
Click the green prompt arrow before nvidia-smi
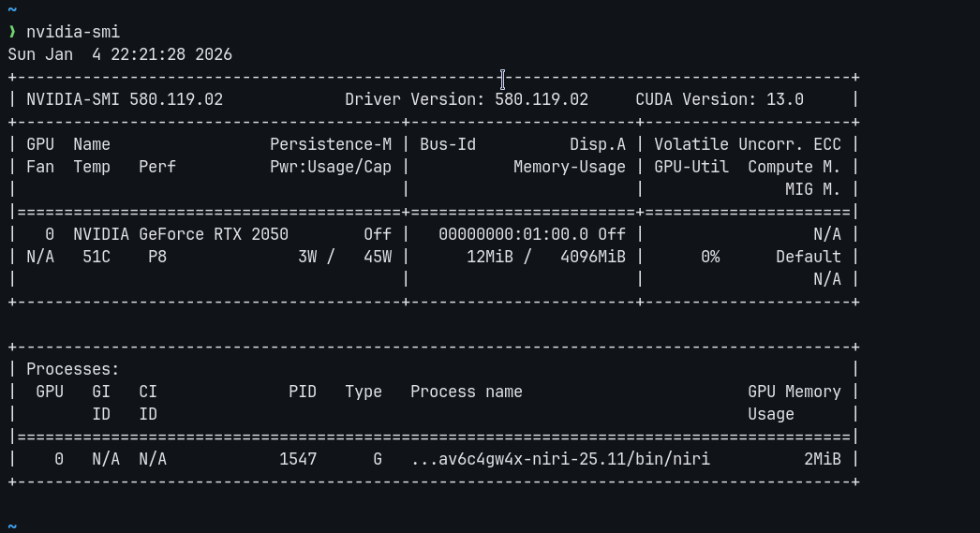point(12,32)
